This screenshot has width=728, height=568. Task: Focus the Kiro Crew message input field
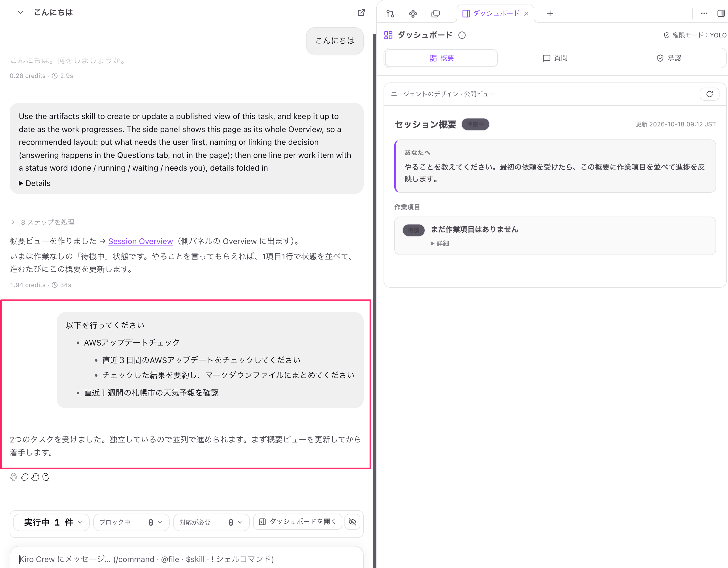(x=186, y=559)
